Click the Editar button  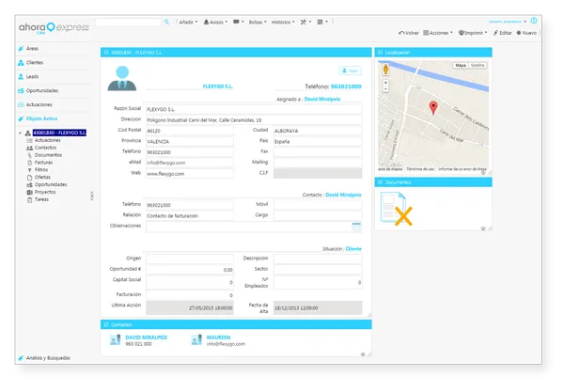[503, 33]
